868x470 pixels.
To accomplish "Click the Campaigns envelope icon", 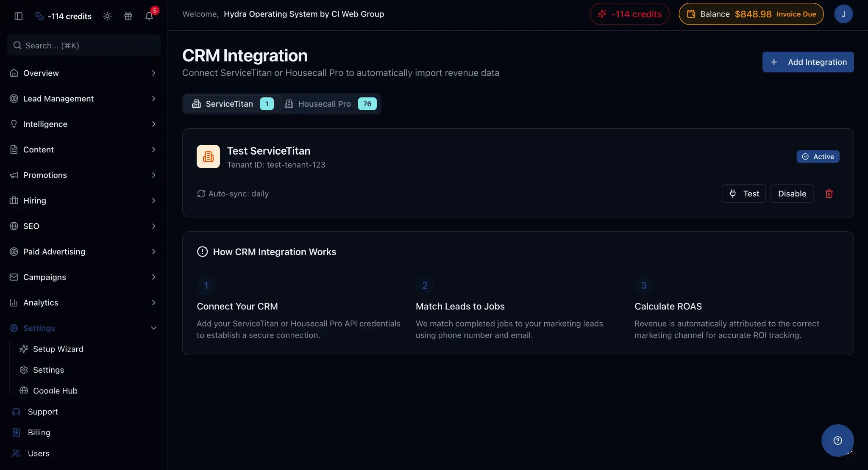I will coord(14,277).
